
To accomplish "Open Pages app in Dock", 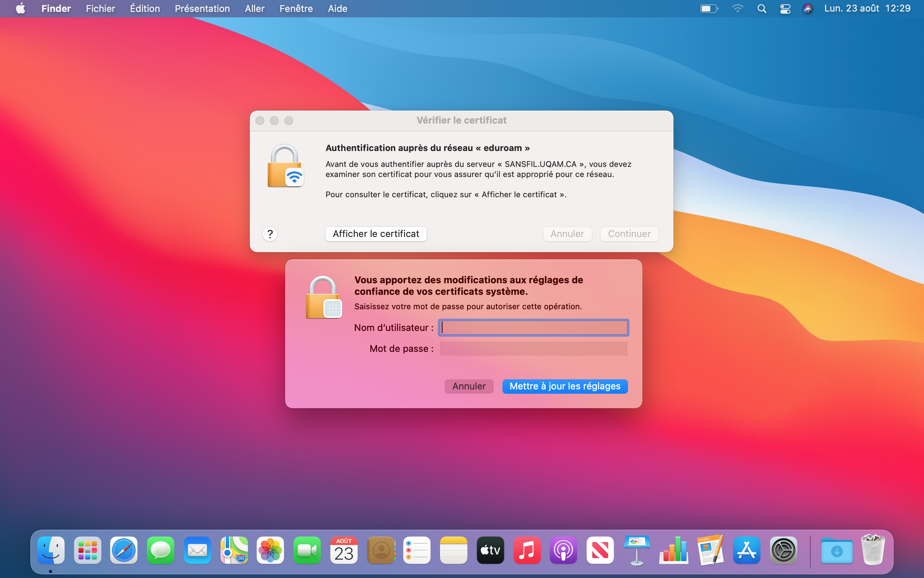I will click(710, 551).
